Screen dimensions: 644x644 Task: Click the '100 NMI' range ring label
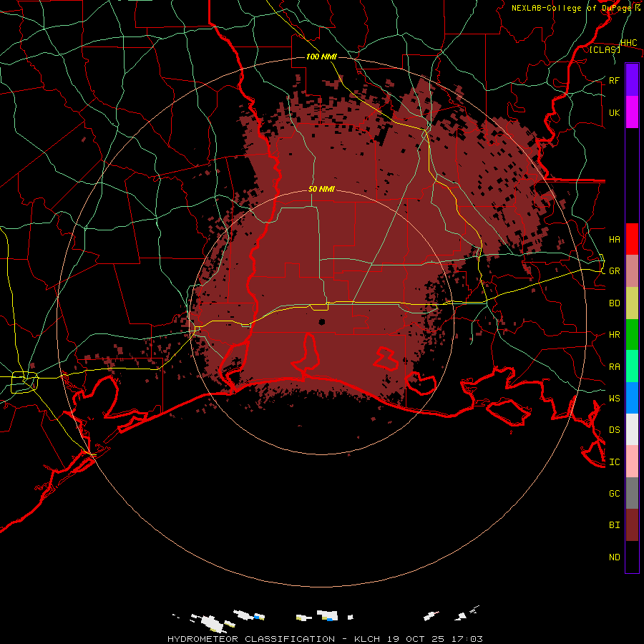click(321, 57)
